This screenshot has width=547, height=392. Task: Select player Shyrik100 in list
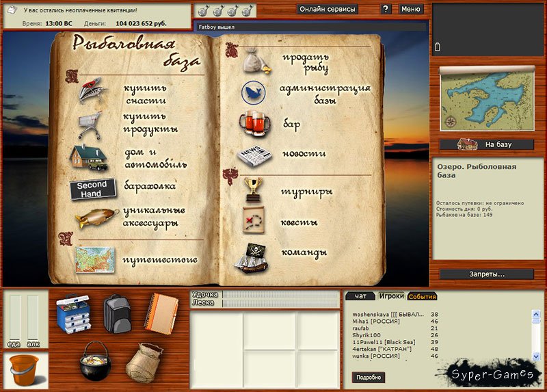click(x=395, y=335)
